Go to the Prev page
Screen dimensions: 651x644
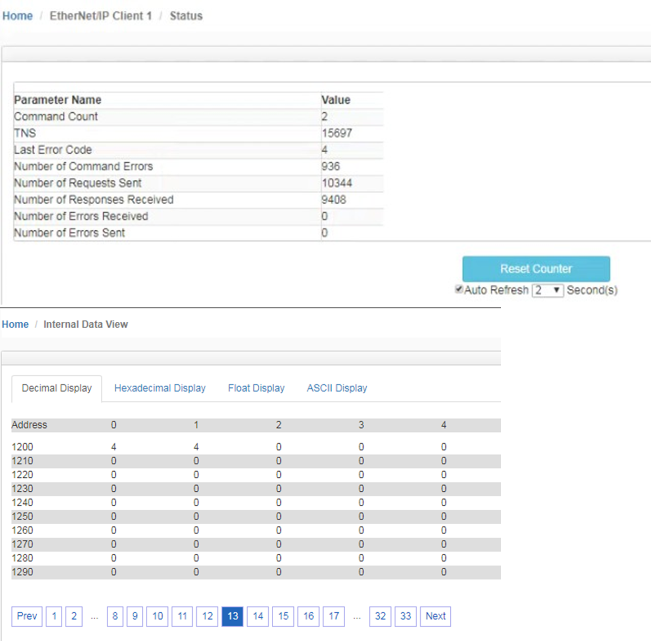point(27,616)
